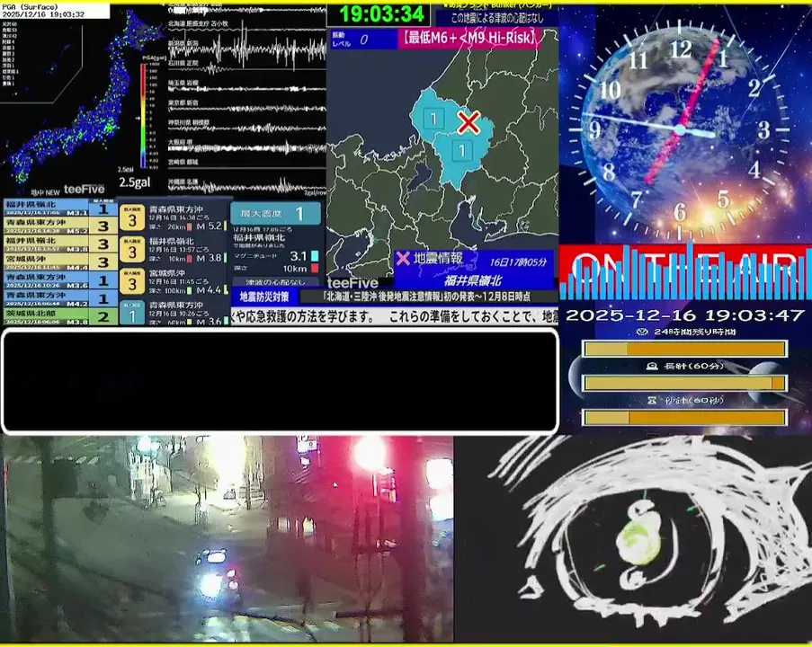Click the red square beside depth 10km in detail panel

[x=315, y=268]
